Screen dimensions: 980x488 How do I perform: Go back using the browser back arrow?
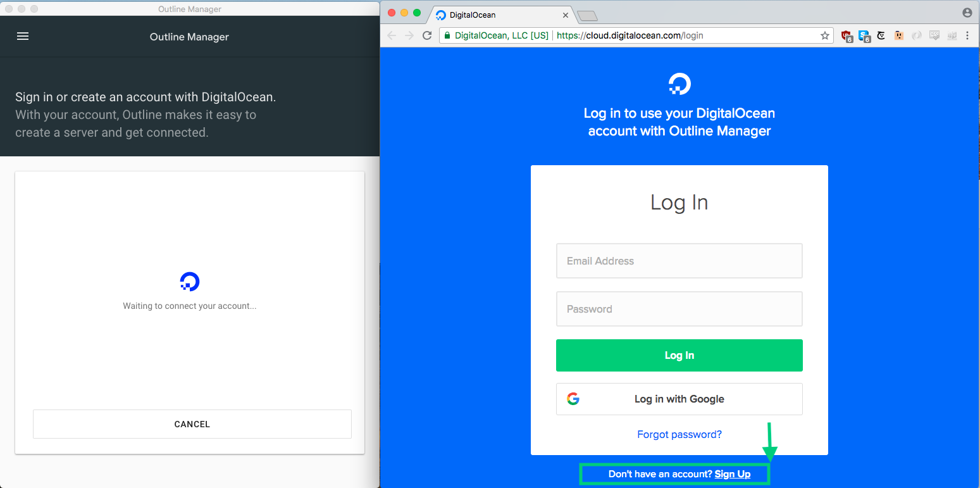(392, 35)
